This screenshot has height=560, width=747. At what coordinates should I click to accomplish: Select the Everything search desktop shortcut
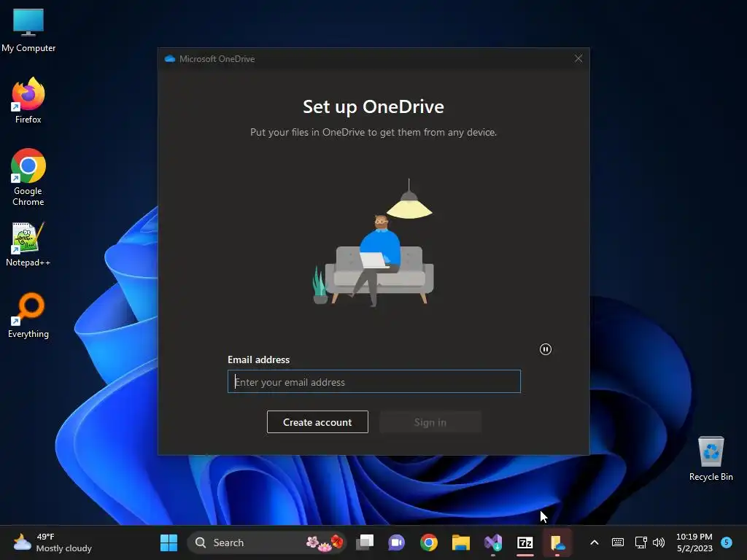(28, 315)
